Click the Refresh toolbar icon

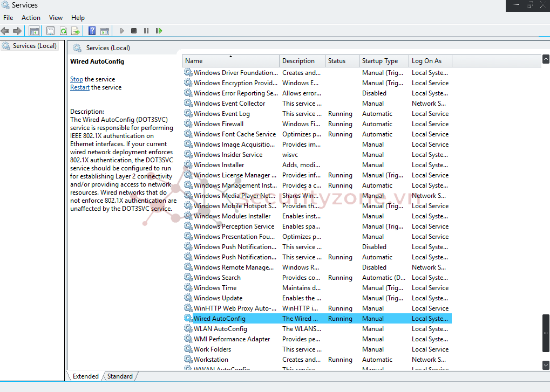pos(63,31)
